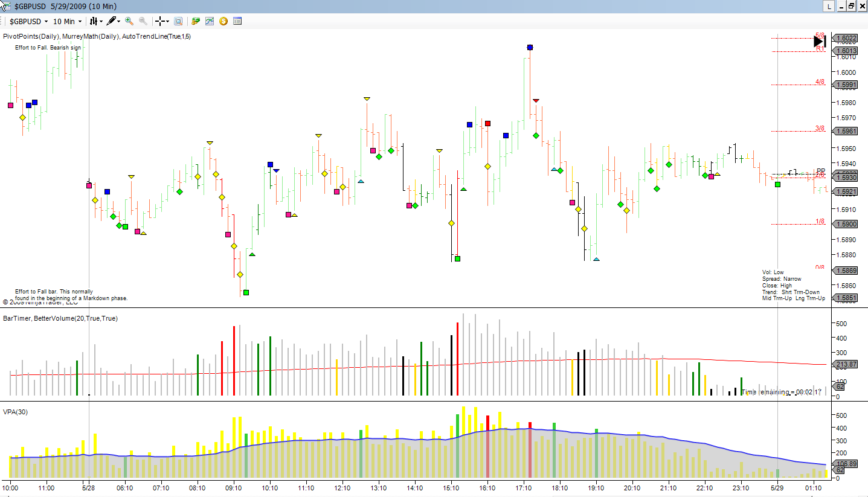The image size is (868, 497).
Task: Select the drawing pen tool
Action: (x=111, y=21)
